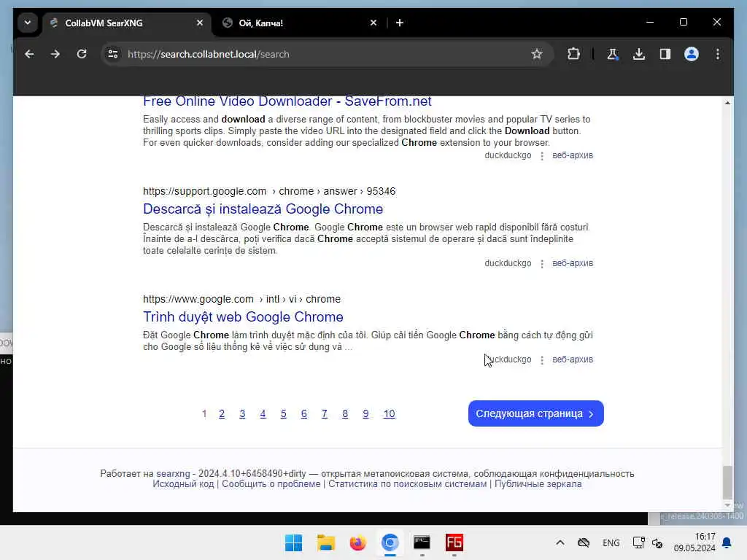Image resolution: width=747 pixels, height=560 pixels.
Task: Click the support.google.com result URL
Action: pyautogui.click(x=269, y=192)
